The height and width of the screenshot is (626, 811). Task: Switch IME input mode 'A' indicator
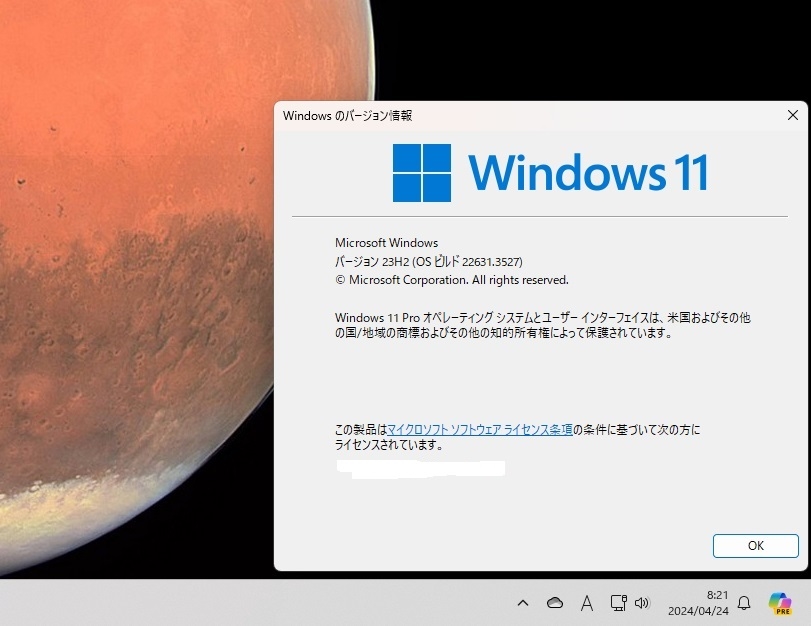pyautogui.click(x=587, y=603)
